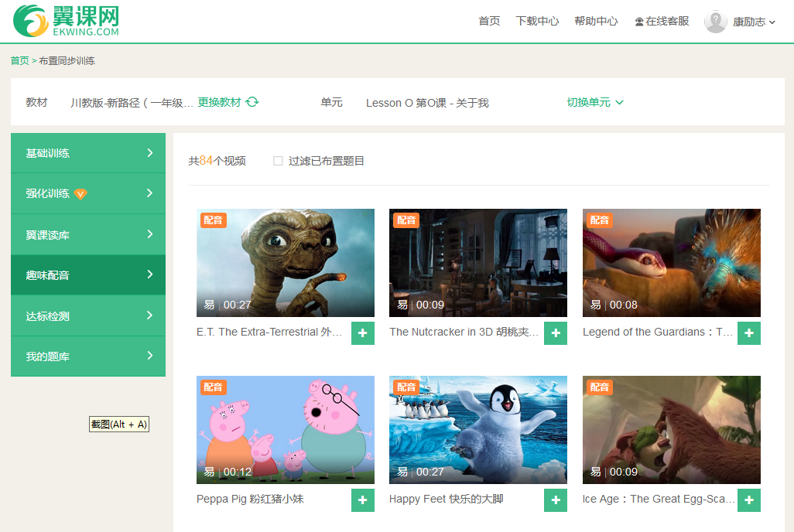Open the Legend of the Guardians thumbnail
The width and height of the screenshot is (794, 532).
[x=672, y=263]
